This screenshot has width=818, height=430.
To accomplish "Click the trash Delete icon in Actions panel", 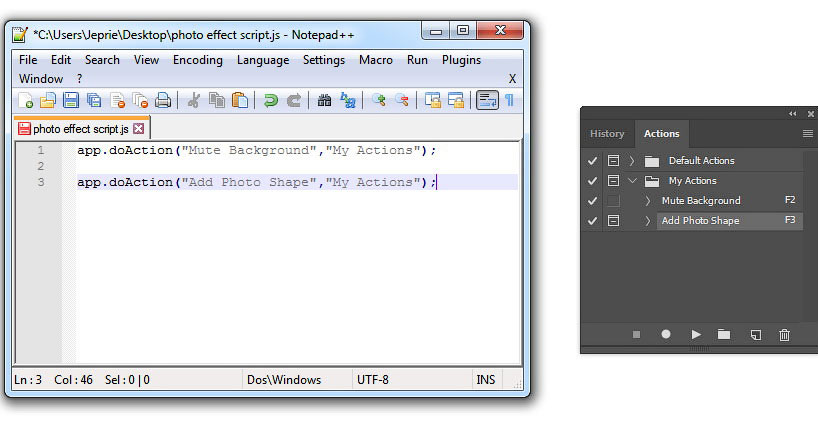I will click(784, 335).
